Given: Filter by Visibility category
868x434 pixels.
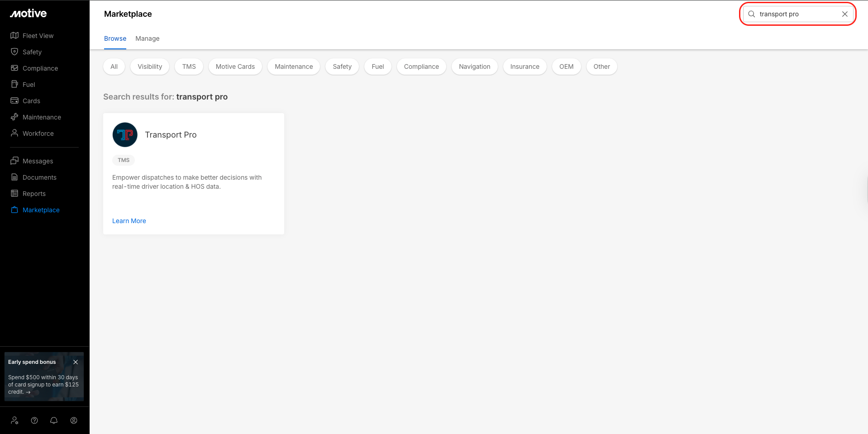Looking at the screenshot, I should coord(150,67).
